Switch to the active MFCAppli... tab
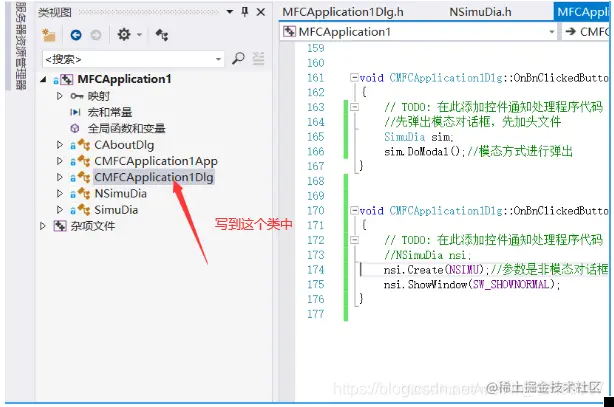Image resolution: width=614 pixels, height=407 pixels. point(582,11)
